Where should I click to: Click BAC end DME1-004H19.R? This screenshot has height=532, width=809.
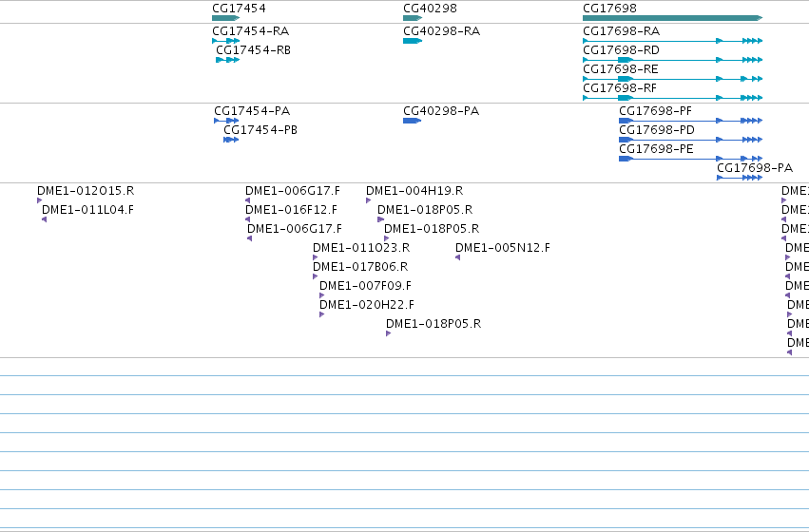(x=369, y=200)
